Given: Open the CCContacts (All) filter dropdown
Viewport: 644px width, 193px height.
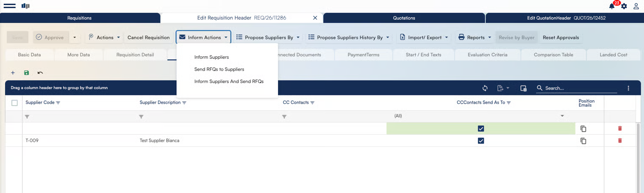Looking at the screenshot, I should tap(562, 116).
